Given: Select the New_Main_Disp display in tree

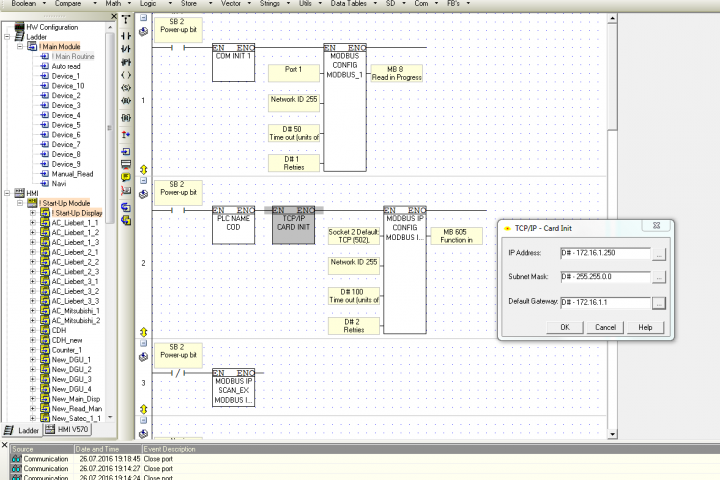Looking at the screenshot, I should tap(76, 399).
